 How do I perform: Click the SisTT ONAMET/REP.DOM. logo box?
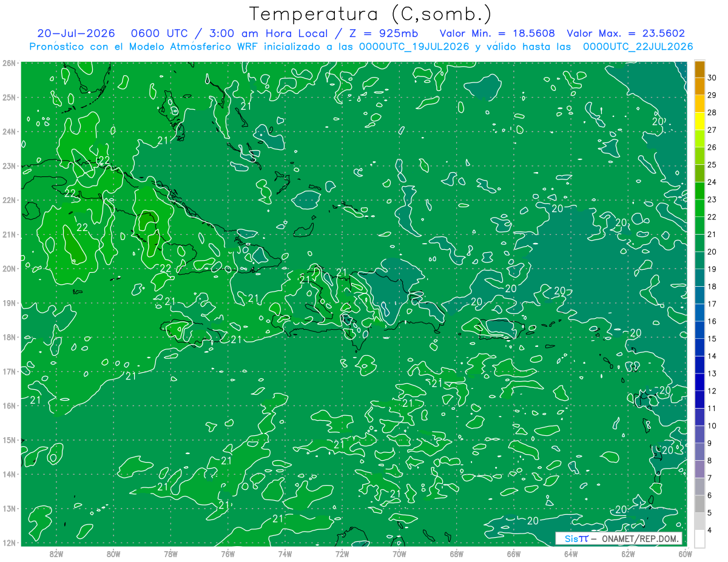[619, 538]
